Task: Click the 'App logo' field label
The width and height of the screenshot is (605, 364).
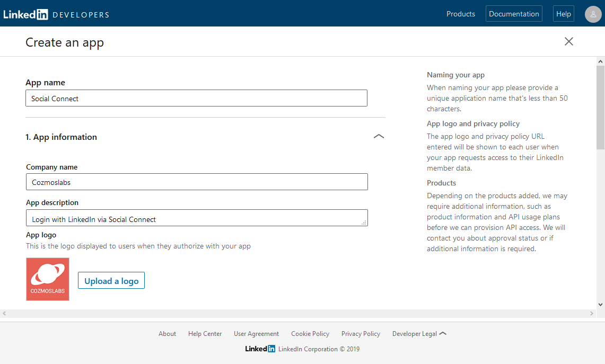Action: click(41, 235)
